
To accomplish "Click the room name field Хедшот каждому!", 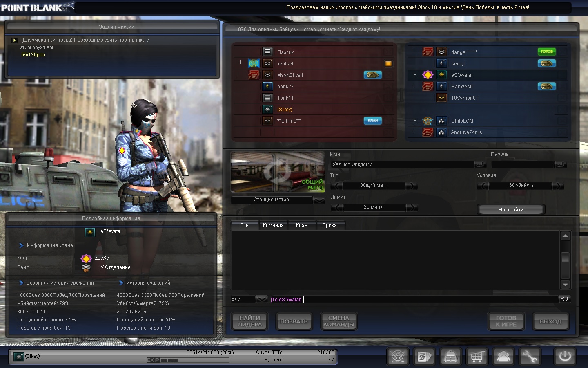I will click(402, 164).
